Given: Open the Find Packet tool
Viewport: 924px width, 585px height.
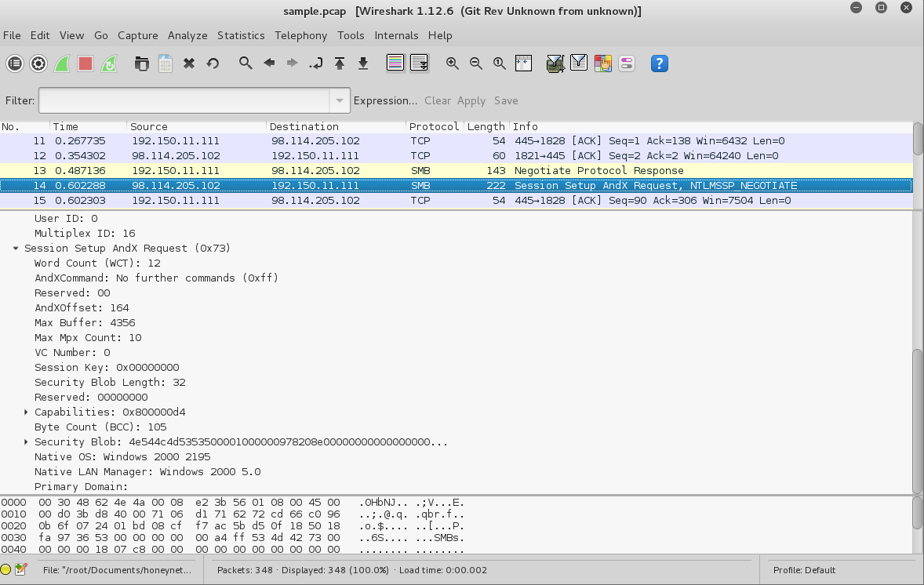Looking at the screenshot, I should coord(244,64).
